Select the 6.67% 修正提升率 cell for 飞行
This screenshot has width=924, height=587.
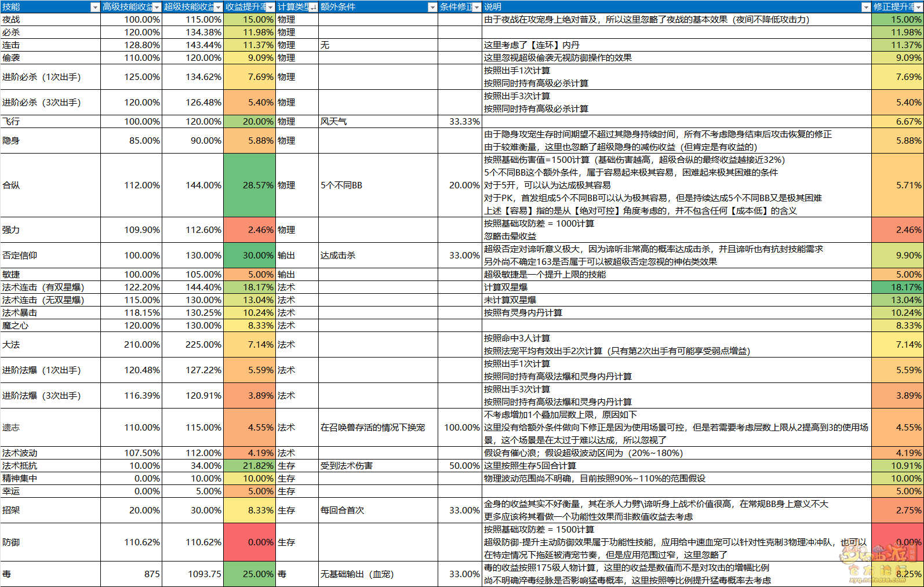pos(897,122)
